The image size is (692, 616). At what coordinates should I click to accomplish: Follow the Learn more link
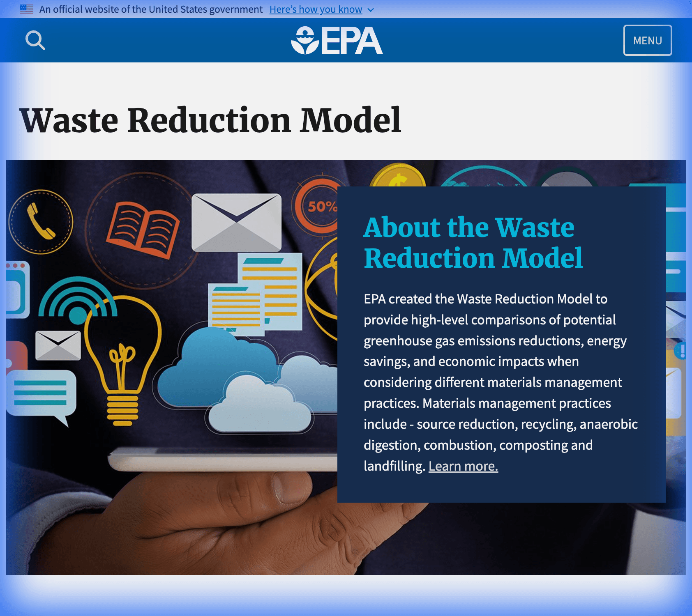click(x=463, y=466)
